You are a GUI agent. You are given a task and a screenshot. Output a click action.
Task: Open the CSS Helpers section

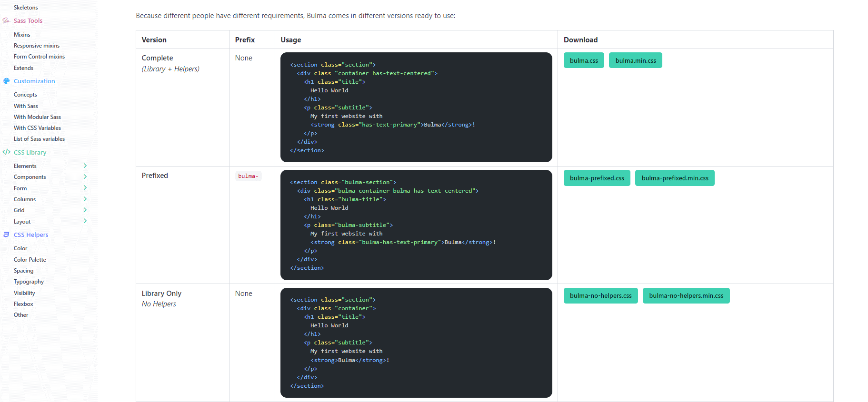pos(31,235)
